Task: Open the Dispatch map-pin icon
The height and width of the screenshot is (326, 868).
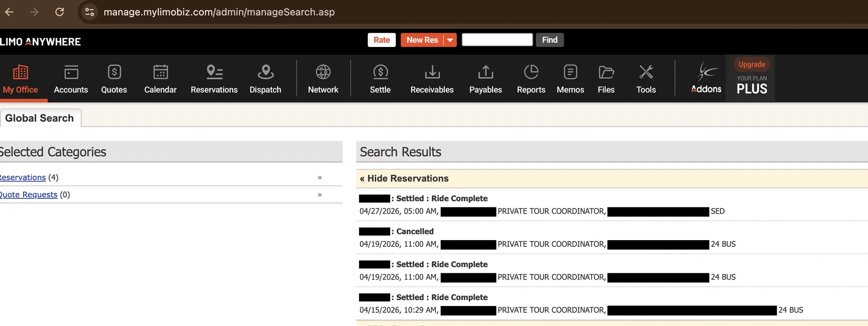Action: point(266,72)
